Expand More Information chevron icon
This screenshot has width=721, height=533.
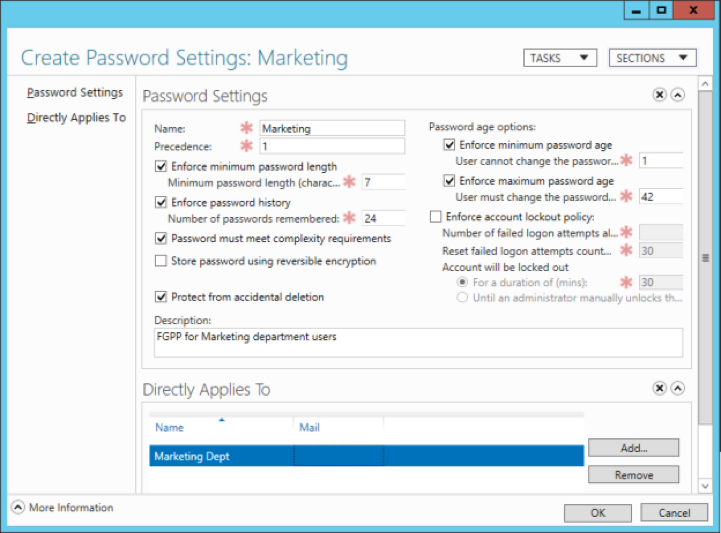pos(18,508)
